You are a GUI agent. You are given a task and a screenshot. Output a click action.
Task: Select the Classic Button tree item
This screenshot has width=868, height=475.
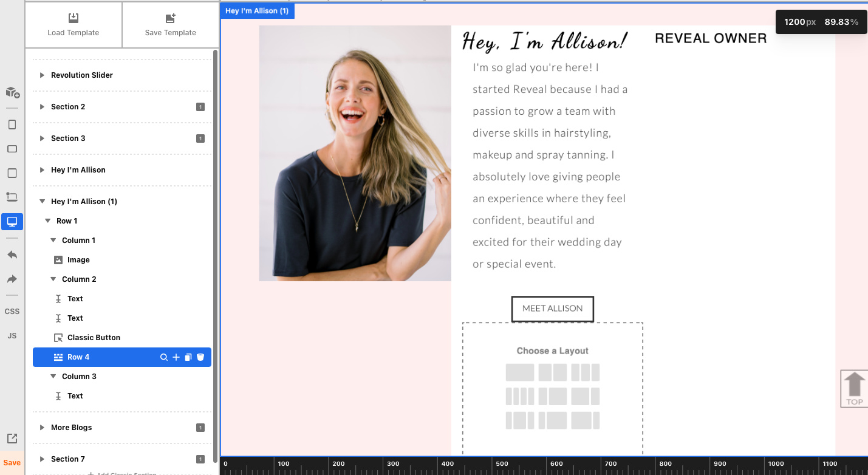[94, 338]
